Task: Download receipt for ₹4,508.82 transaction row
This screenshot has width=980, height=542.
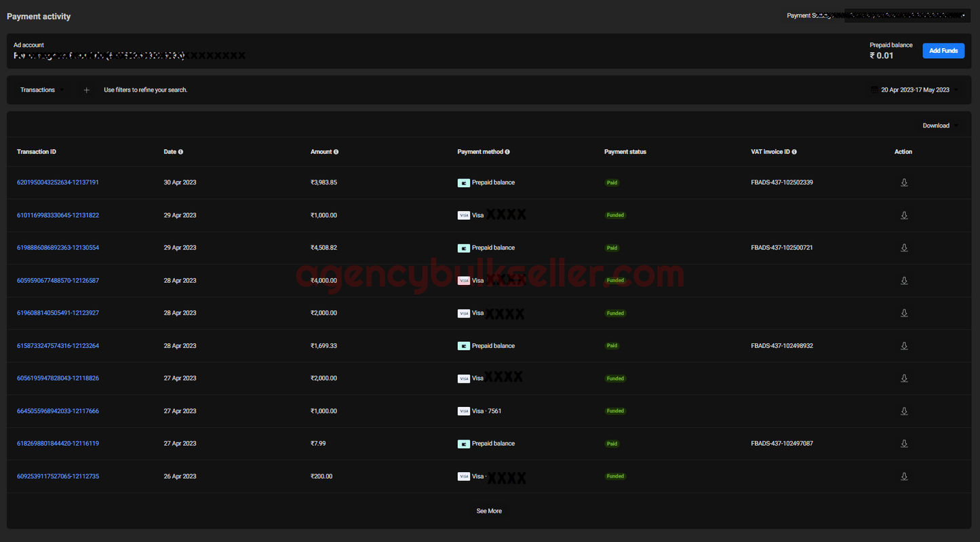Action: click(904, 248)
